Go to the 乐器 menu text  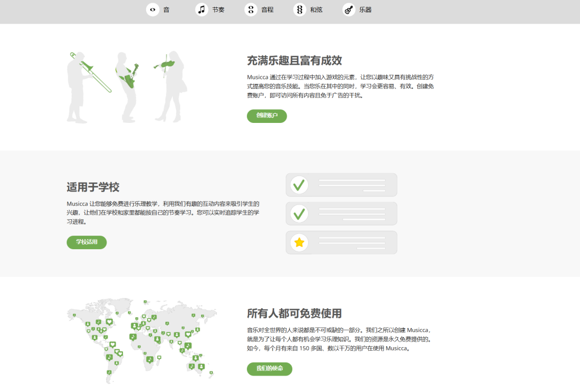[365, 10]
